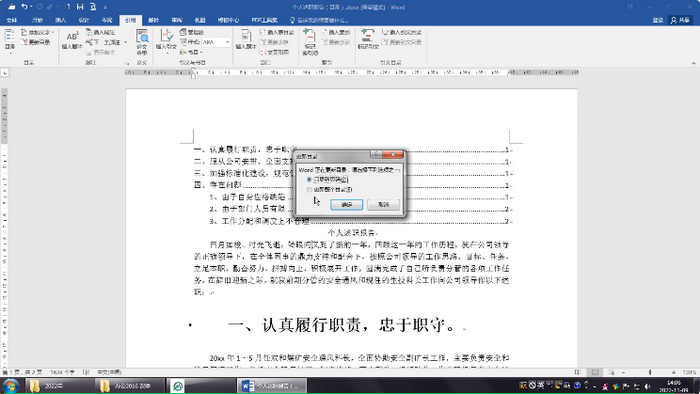The height and width of the screenshot is (394, 700).
Task: Click Mark Citation (标记引文) icon
Action: [368, 39]
